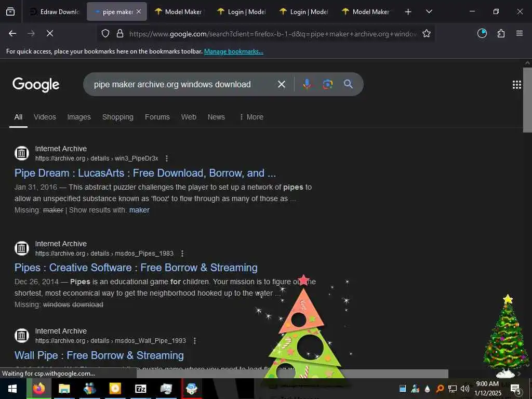List all tabs with the dropdown arrow
The image size is (532, 399).
[x=429, y=11]
